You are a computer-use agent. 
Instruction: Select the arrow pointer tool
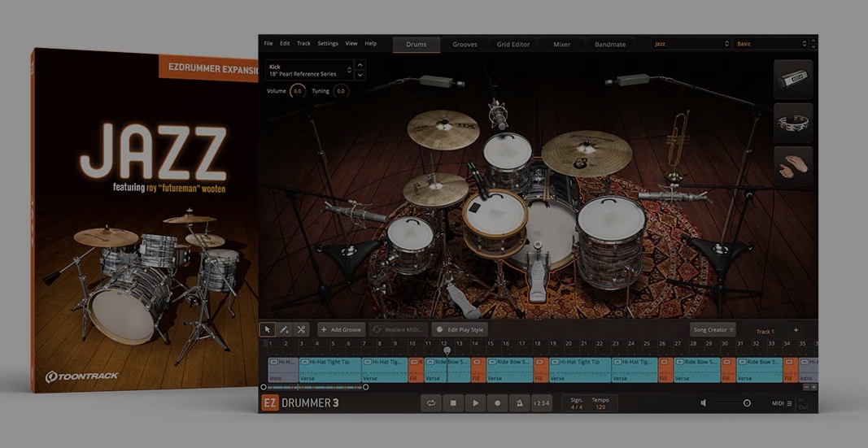[x=268, y=329]
